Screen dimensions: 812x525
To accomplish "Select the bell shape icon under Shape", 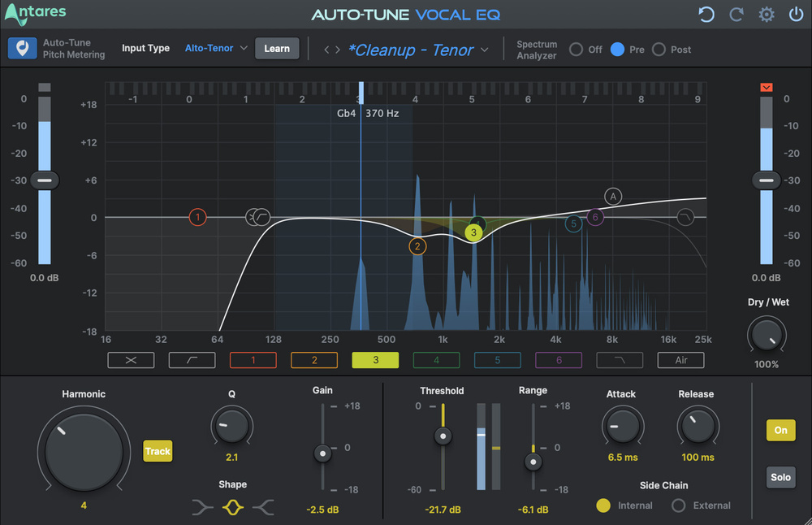I will point(232,506).
